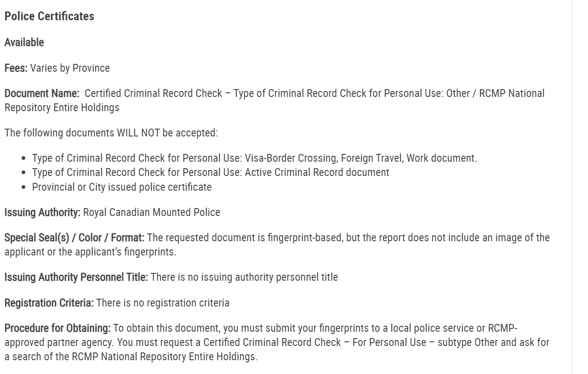Image resolution: width=588 pixels, height=374 pixels.
Task: Click the Document Name label
Action: 42,93
